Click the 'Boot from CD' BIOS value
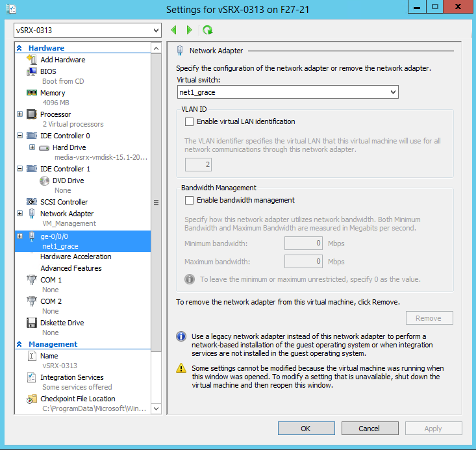Viewport: 476px width, 450px height. click(x=63, y=81)
